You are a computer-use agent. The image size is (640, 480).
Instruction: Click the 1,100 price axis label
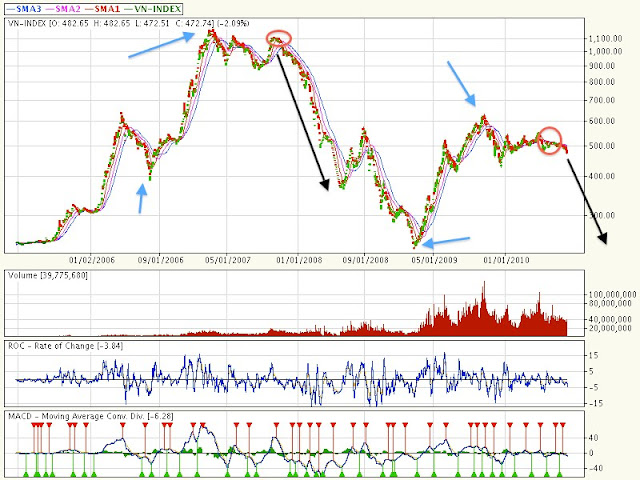click(x=603, y=38)
